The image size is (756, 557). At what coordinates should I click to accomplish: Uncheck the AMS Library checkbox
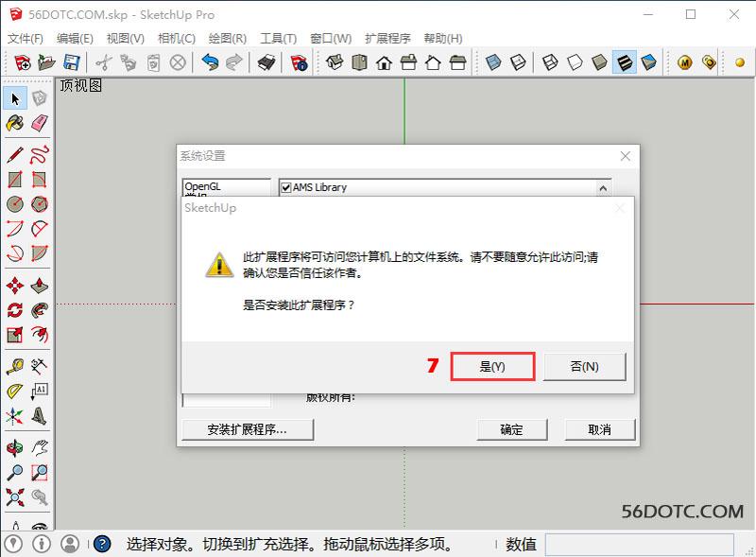(286, 187)
